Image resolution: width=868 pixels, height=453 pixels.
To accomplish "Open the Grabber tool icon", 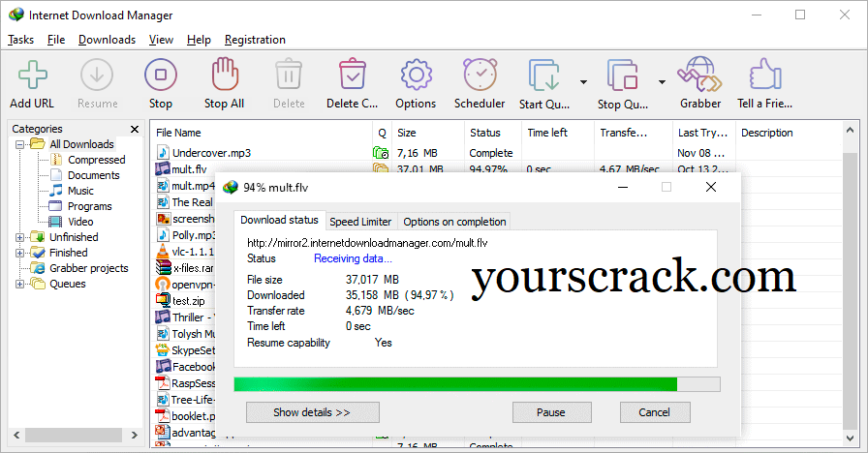I will coord(699,74).
